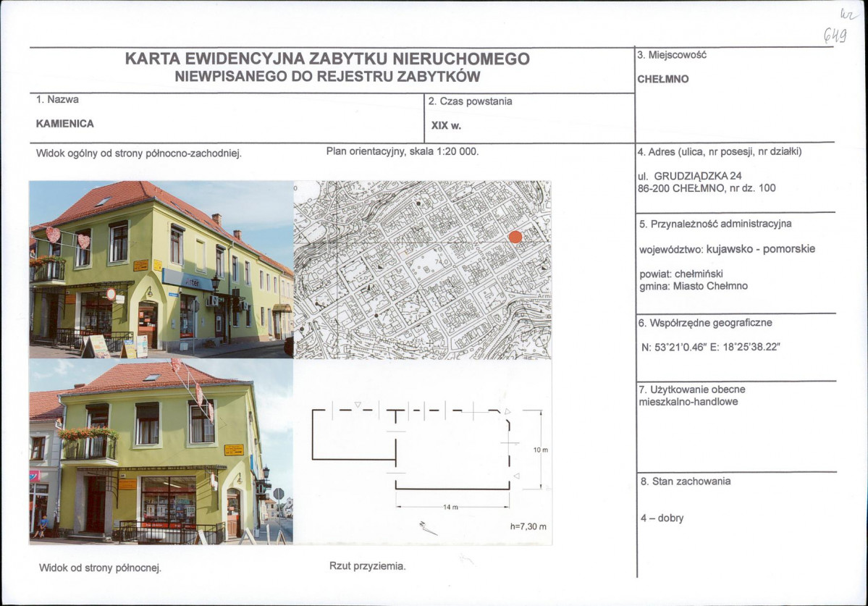Viewport: 868px width, 606px height.
Task: Click the line '86-200 CHEŁMNO, nr dz. 100'
Action: pyautogui.click(x=707, y=188)
